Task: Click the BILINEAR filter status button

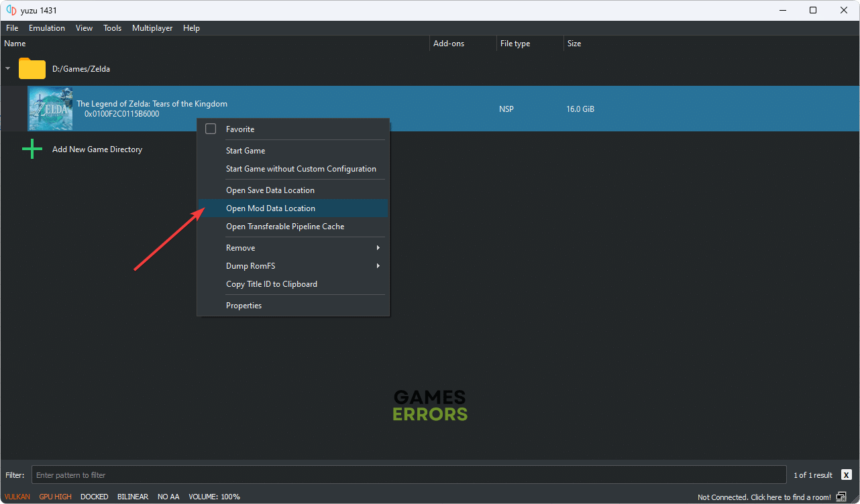Action: [133, 497]
